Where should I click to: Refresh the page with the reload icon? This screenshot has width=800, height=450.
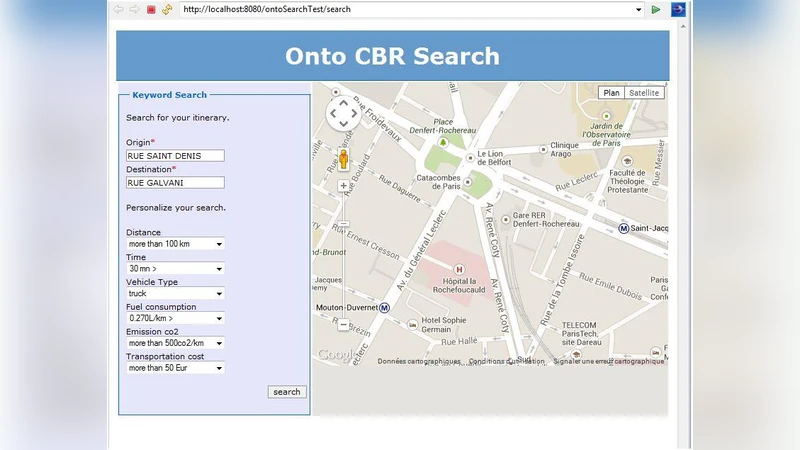pos(166,9)
